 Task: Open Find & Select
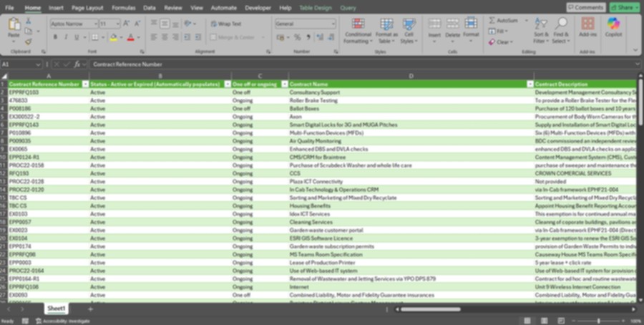pyautogui.click(x=560, y=31)
